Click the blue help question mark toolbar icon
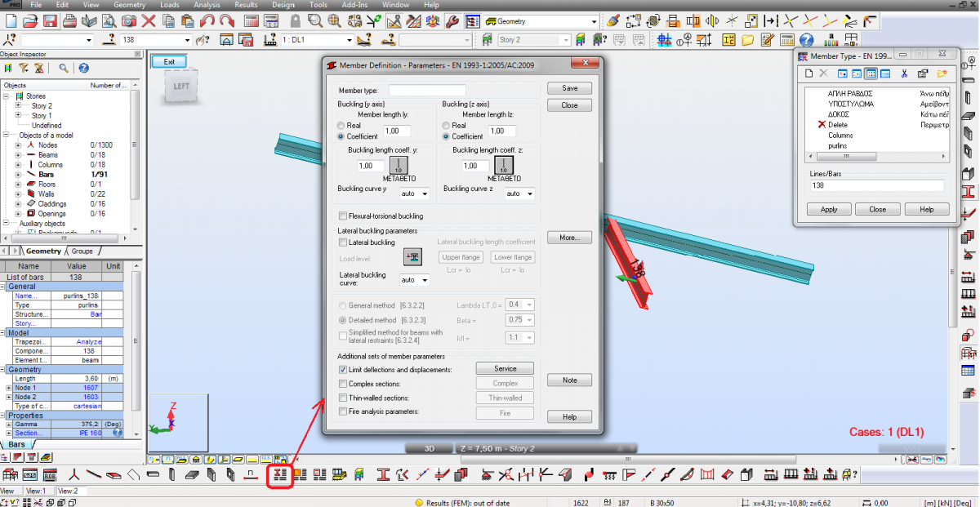The image size is (980, 507). click(806, 39)
